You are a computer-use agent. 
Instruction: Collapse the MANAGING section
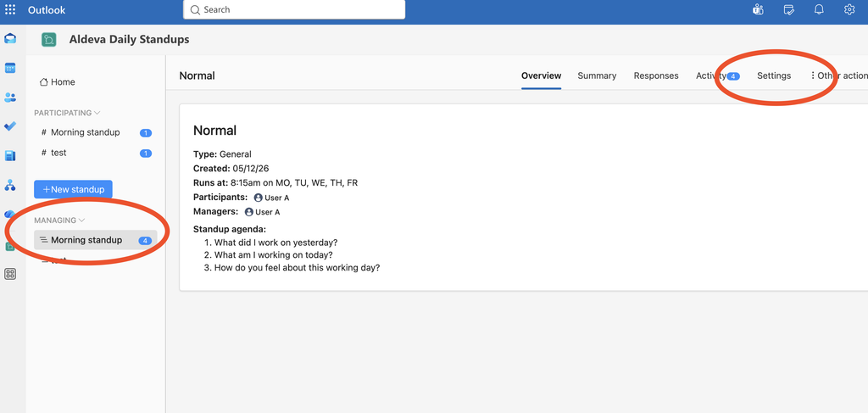pos(59,220)
